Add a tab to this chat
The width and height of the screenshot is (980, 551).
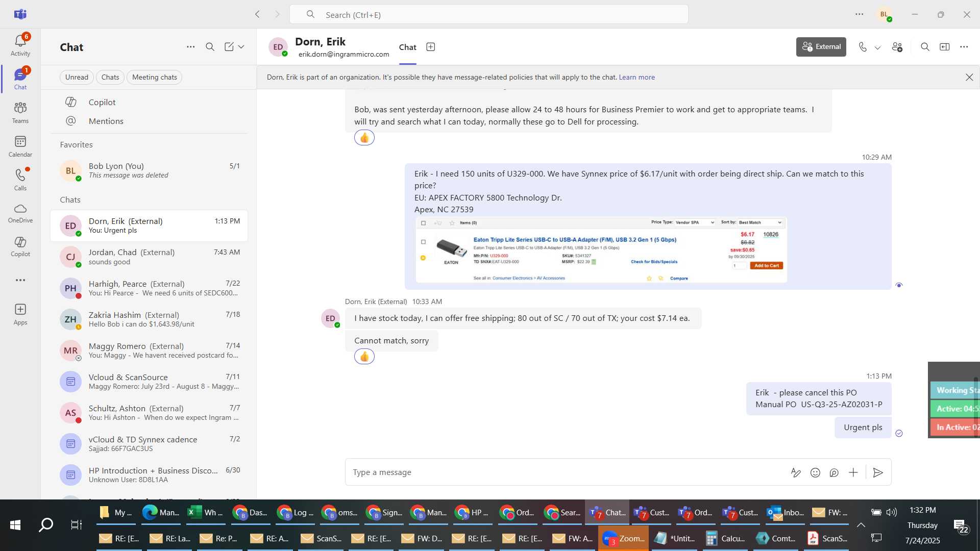point(431,47)
